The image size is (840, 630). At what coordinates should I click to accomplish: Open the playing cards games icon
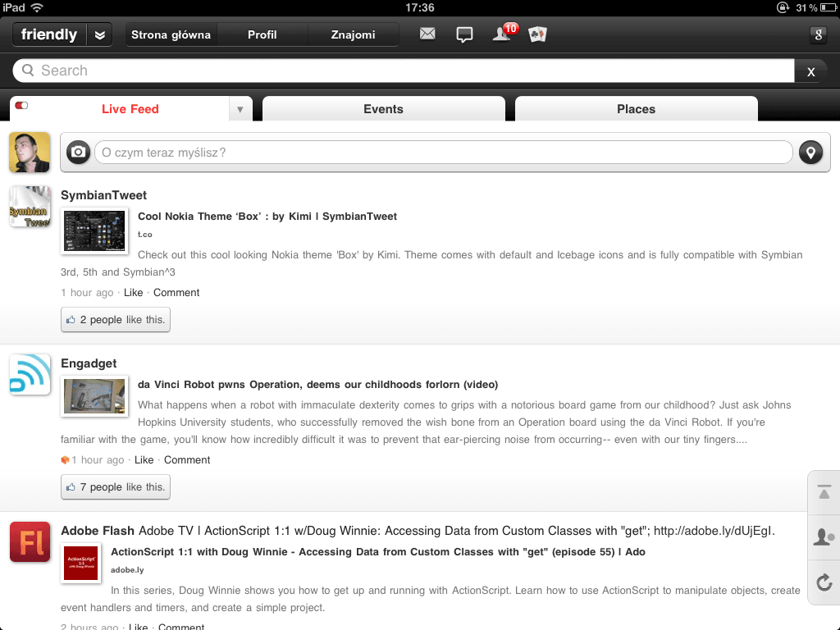click(x=537, y=34)
